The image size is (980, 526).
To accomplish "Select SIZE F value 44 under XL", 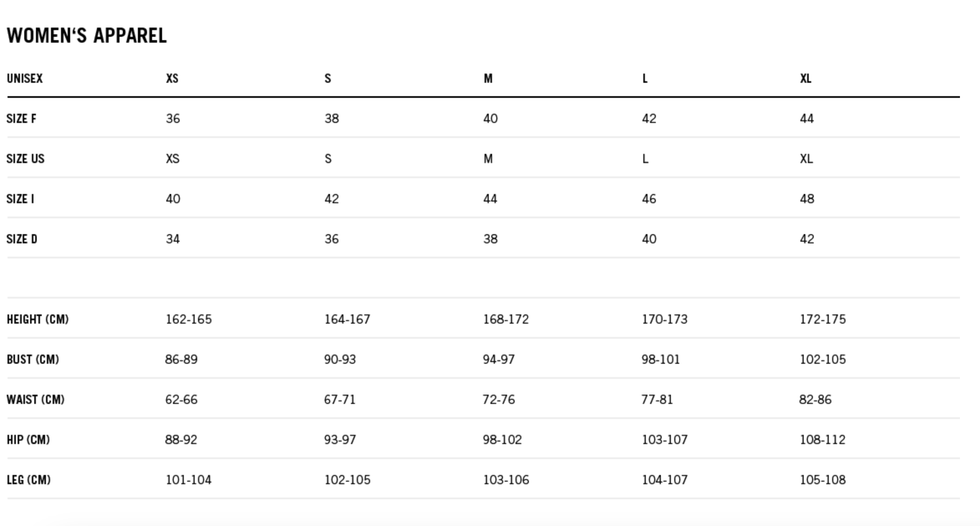I will 807,119.
